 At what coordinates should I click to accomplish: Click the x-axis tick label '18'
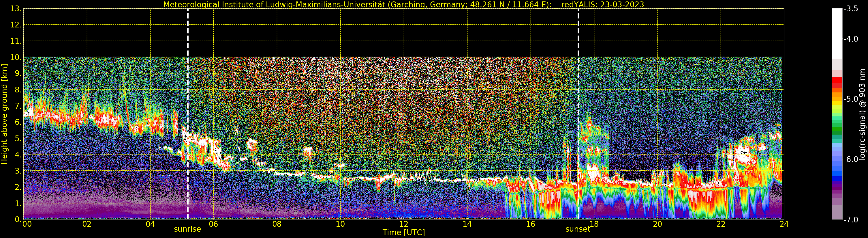pos(594,224)
